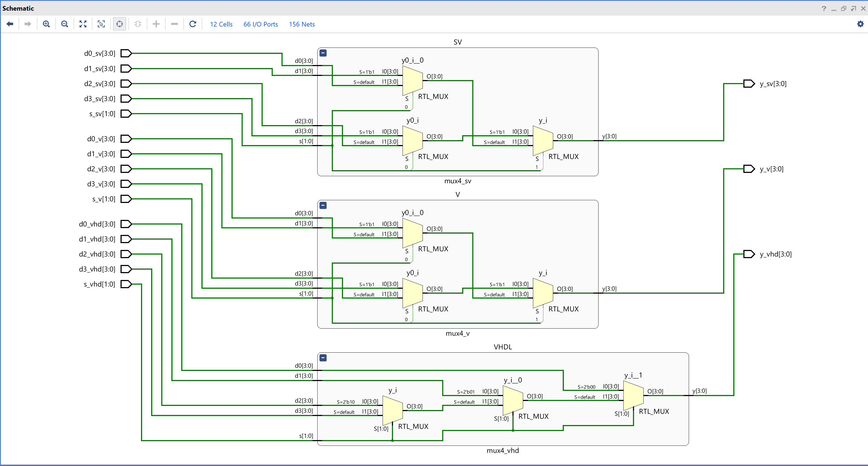
Task: Open the 66 I/O Ports link
Action: (x=260, y=24)
